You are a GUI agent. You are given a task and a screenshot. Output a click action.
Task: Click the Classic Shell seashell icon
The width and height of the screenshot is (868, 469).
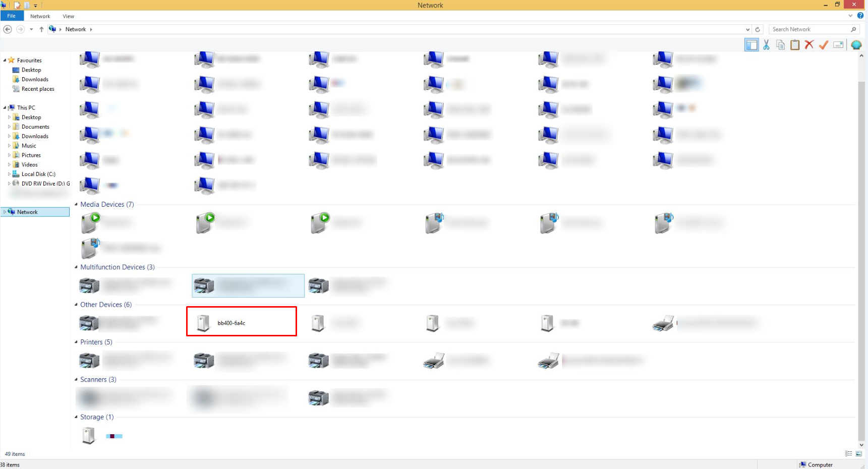click(x=856, y=44)
